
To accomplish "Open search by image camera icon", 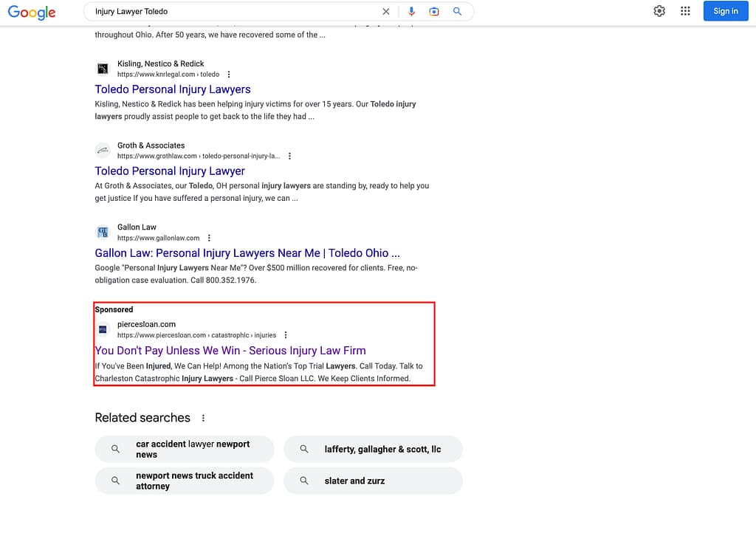I will tap(434, 12).
